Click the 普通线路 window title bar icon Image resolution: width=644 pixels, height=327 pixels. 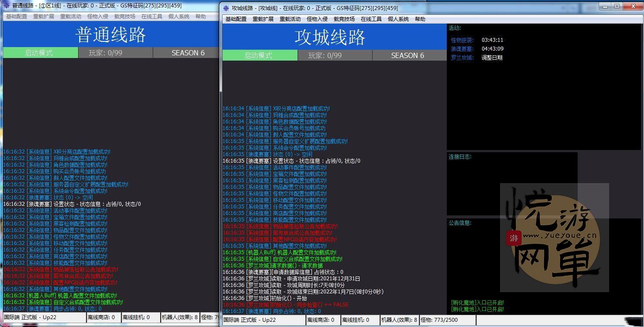6,6
